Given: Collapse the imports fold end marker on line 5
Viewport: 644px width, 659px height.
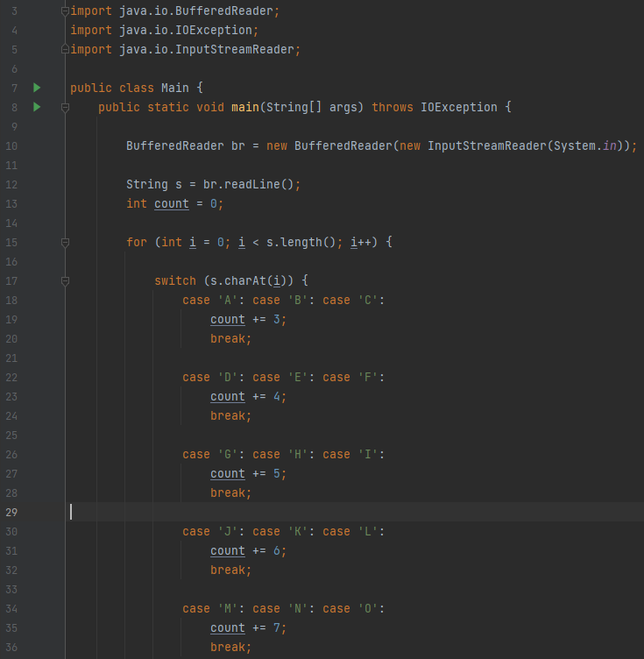Looking at the screenshot, I should click(x=65, y=49).
